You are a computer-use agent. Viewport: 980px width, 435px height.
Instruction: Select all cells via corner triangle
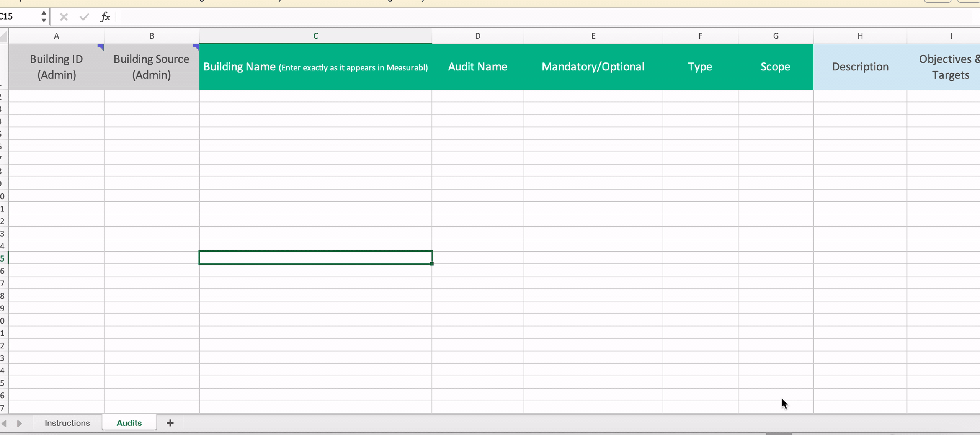click(x=4, y=36)
